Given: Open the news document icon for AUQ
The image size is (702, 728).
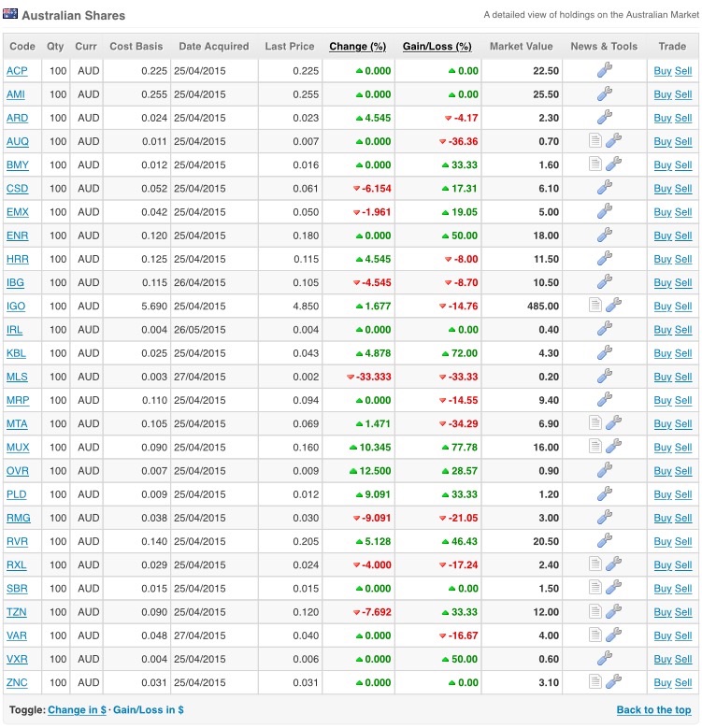Looking at the screenshot, I should [x=595, y=140].
